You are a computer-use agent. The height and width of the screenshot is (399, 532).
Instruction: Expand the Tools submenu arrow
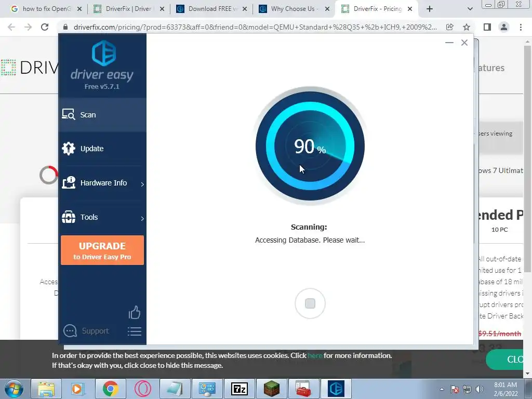click(142, 218)
